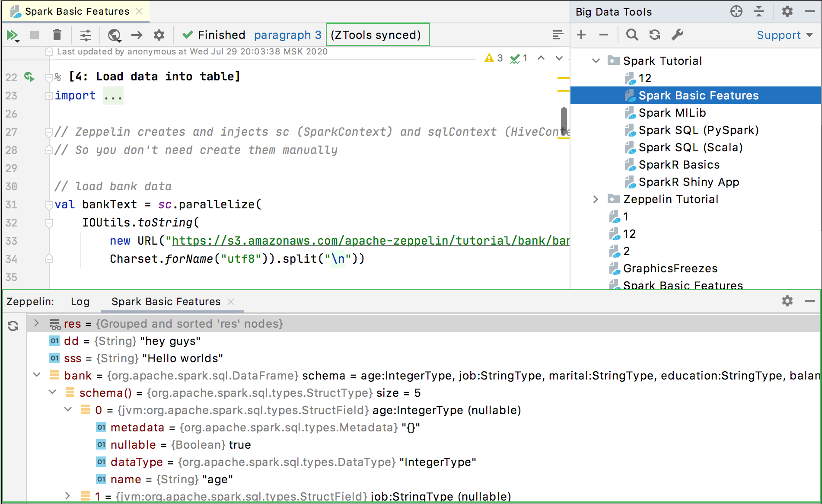Click the paragraph 3 link
Image resolution: width=822 pixels, height=504 pixels.
tap(287, 35)
